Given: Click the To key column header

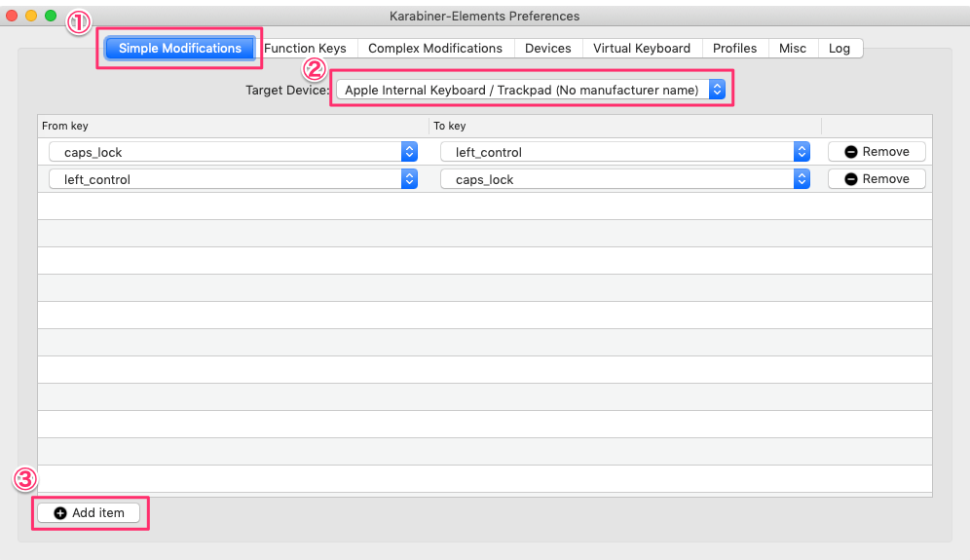Looking at the screenshot, I should [x=625, y=126].
